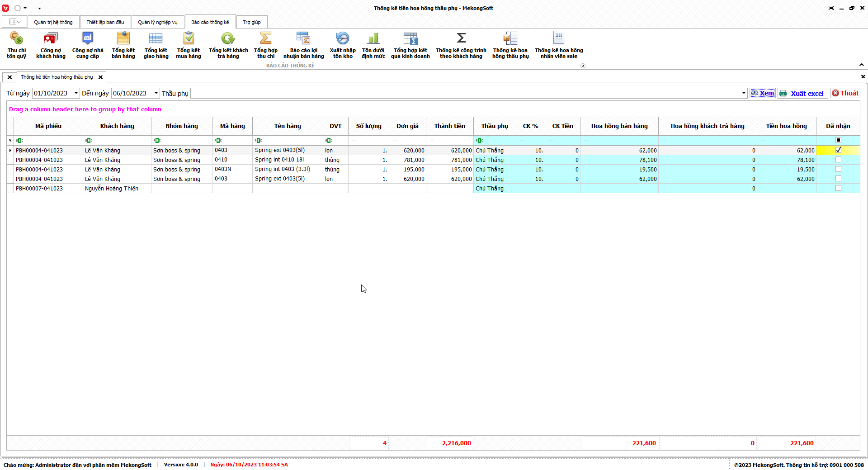868x470 pixels.
Task: Open Công nợ khách hàng report
Action: point(51,45)
